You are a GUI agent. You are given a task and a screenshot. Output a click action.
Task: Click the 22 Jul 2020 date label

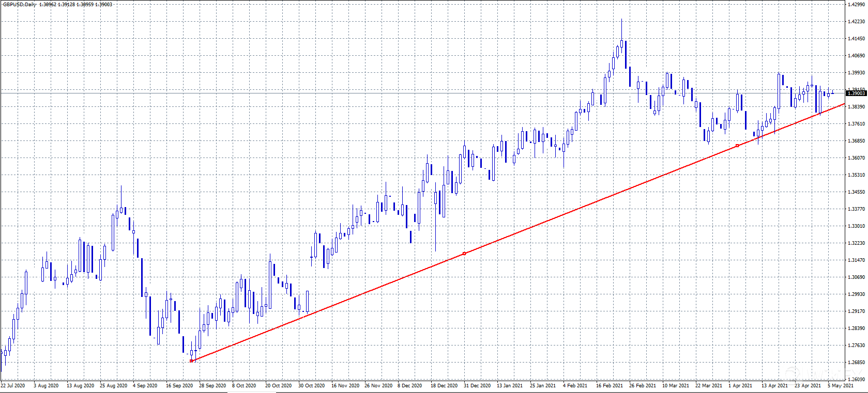pos(13,385)
